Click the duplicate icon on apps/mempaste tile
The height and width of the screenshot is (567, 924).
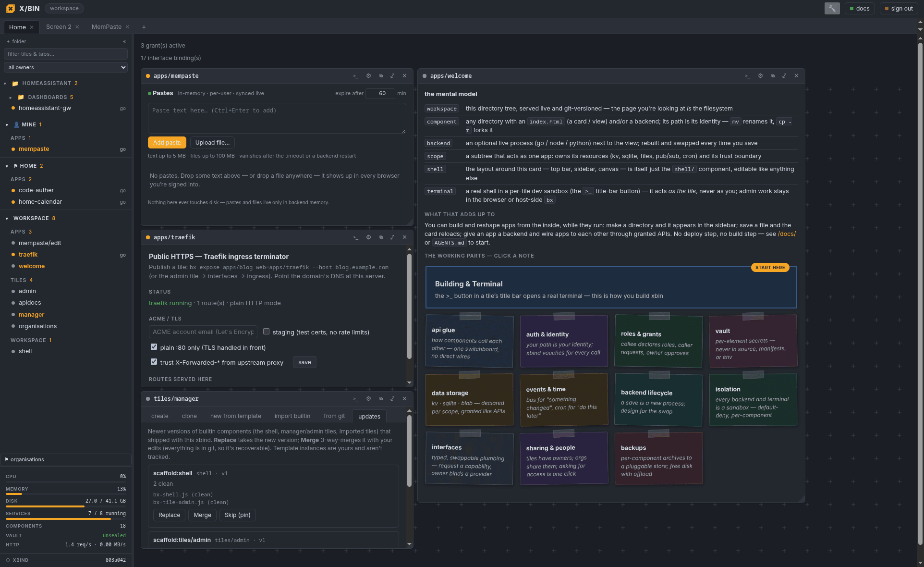pos(381,76)
